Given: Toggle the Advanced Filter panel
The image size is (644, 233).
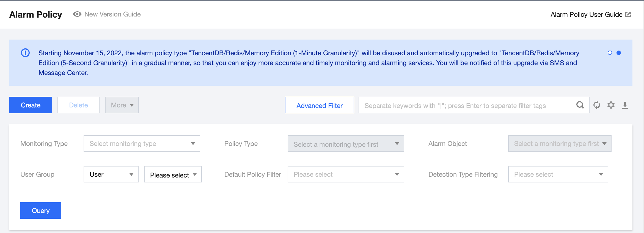Looking at the screenshot, I should pos(319,105).
